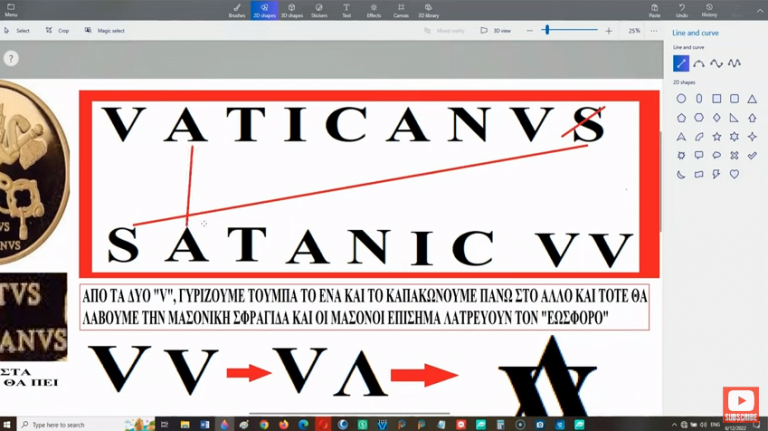Select the square speech bubble shape

coord(699,156)
